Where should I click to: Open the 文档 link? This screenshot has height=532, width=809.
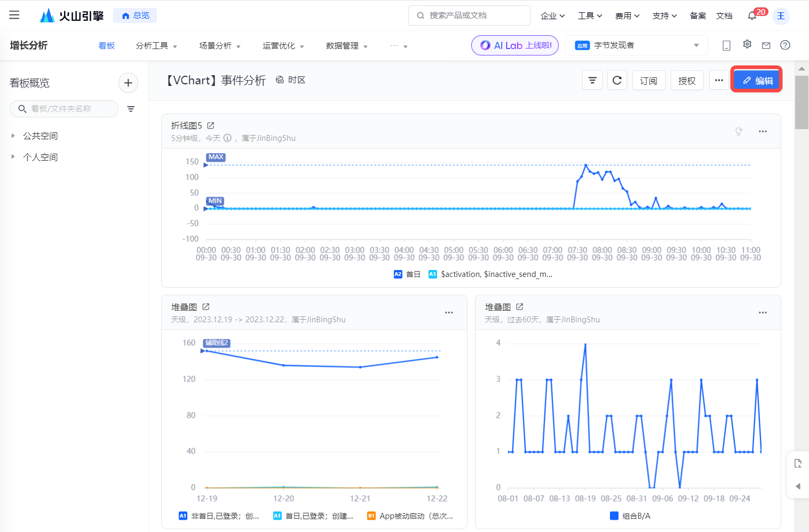[x=724, y=16]
